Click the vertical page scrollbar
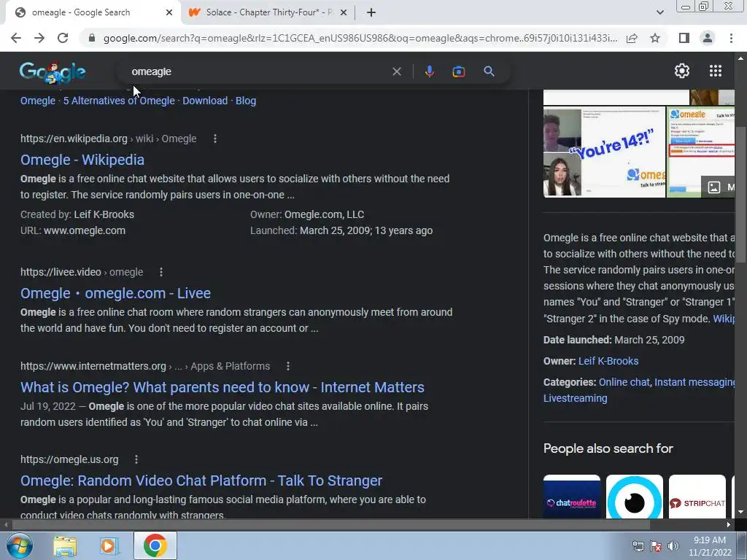 [x=740, y=195]
